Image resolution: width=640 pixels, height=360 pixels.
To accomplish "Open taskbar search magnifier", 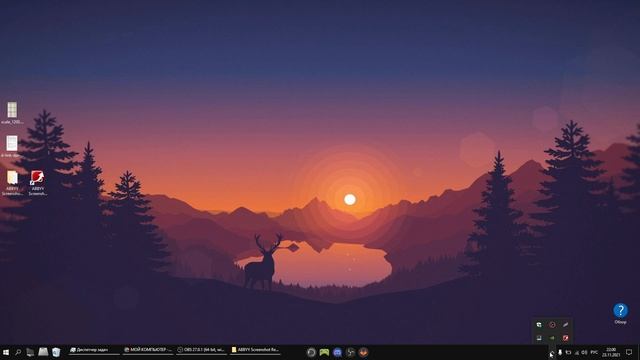I will click(18, 352).
